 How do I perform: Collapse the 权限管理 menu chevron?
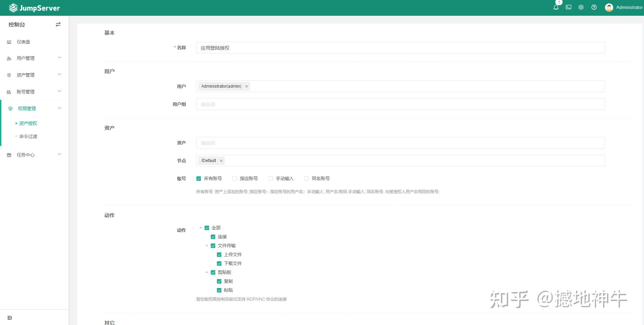tap(60, 108)
